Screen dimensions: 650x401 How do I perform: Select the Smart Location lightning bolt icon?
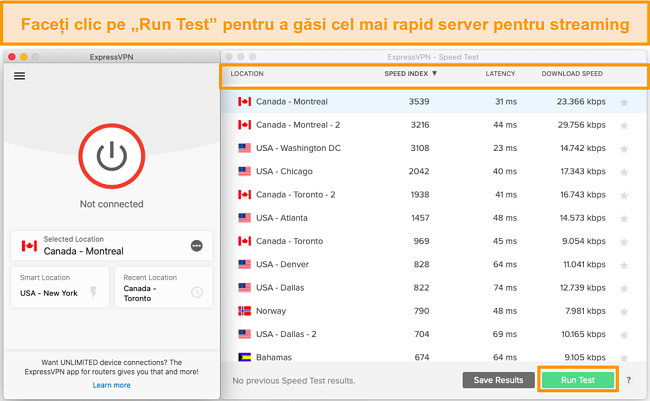94,292
